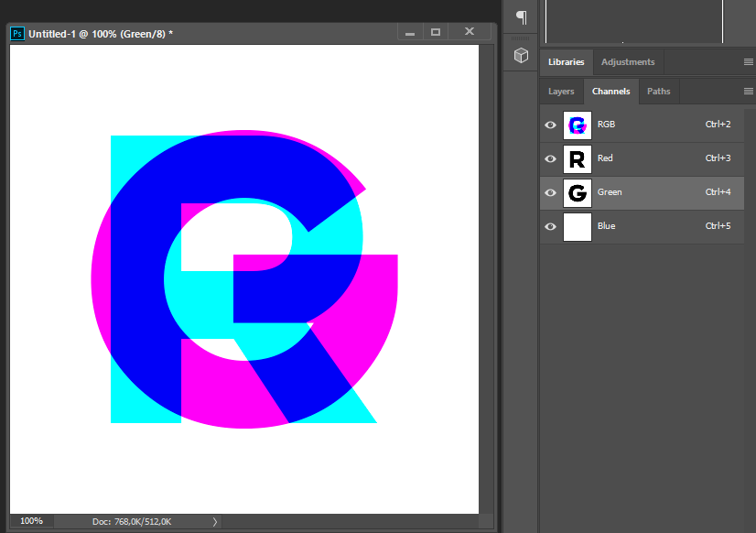Image resolution: width=756 pixels, height=533 pixels.
Task: Maximize the Untitled-1 document window
Action: (x=436, y=32)
